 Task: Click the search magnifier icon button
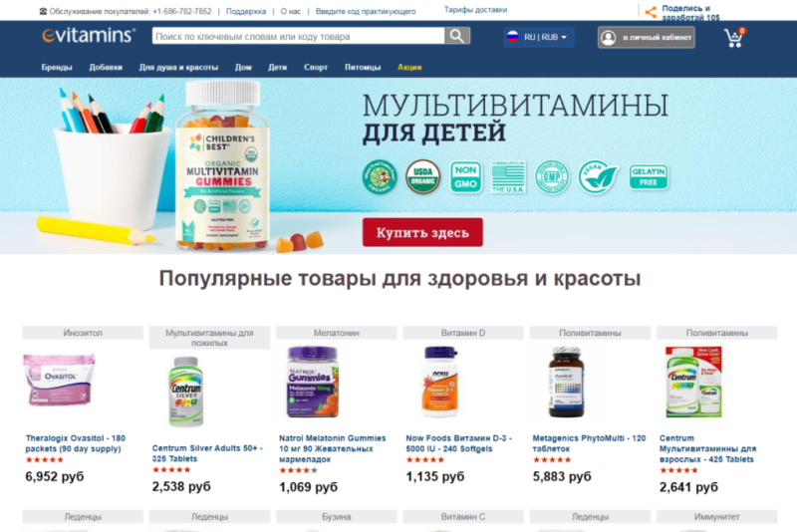click(457, 36)
